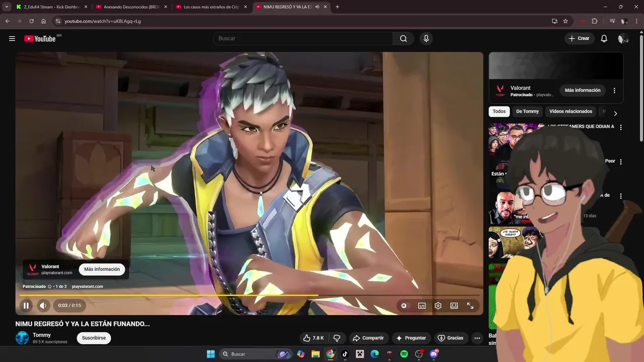Subscribe to Tommy with Suscribirse
The height and width of the screenshot is (362, 644).
94,338
